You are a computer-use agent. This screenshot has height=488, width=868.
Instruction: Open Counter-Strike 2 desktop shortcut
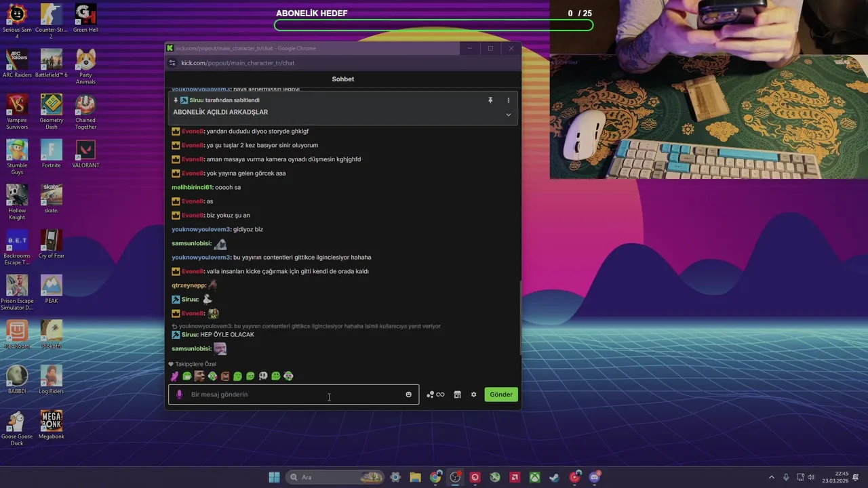[52, 21]
